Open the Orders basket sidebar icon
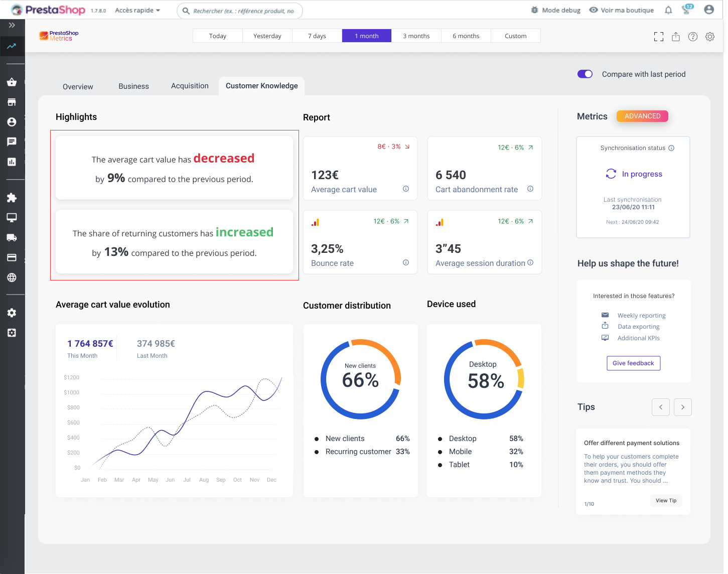The image size is (728, 574). pyautogui.click(x=12, y=82)
